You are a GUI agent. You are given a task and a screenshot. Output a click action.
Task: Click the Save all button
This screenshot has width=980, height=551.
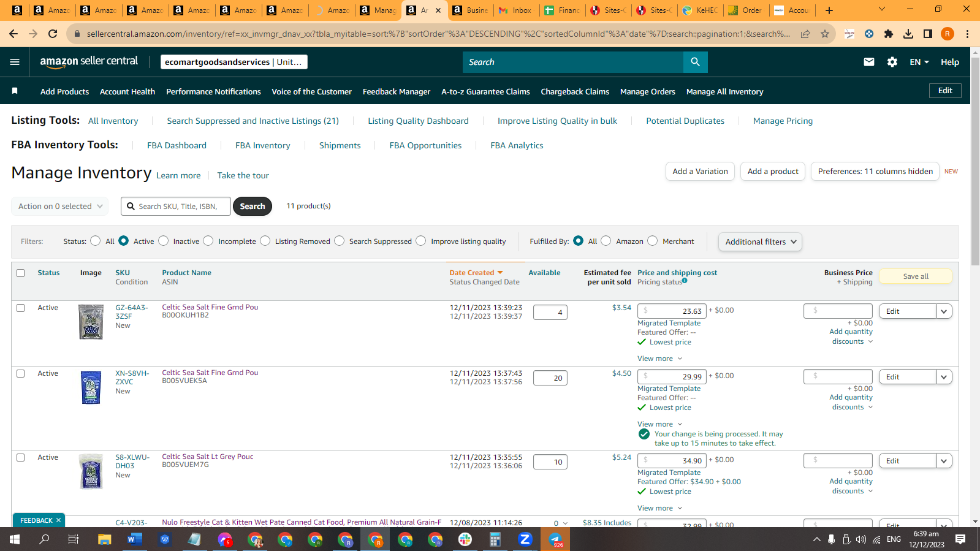916,276
